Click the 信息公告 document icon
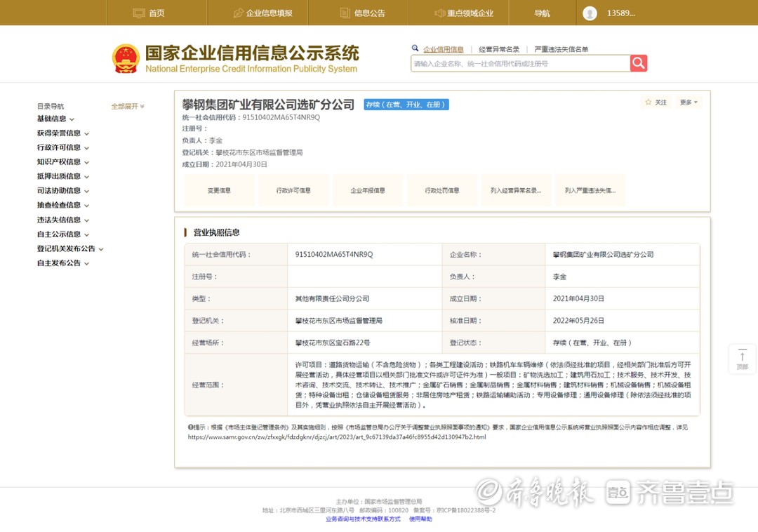This screenshot has width=758, height=532. [x=345, y=13]
